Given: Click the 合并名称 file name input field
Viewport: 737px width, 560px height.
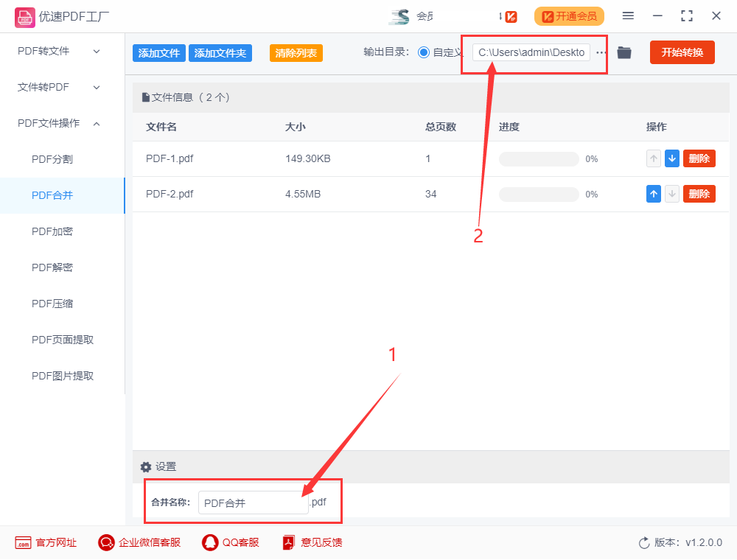Looking at the screenshot, I should click(253, 502).
